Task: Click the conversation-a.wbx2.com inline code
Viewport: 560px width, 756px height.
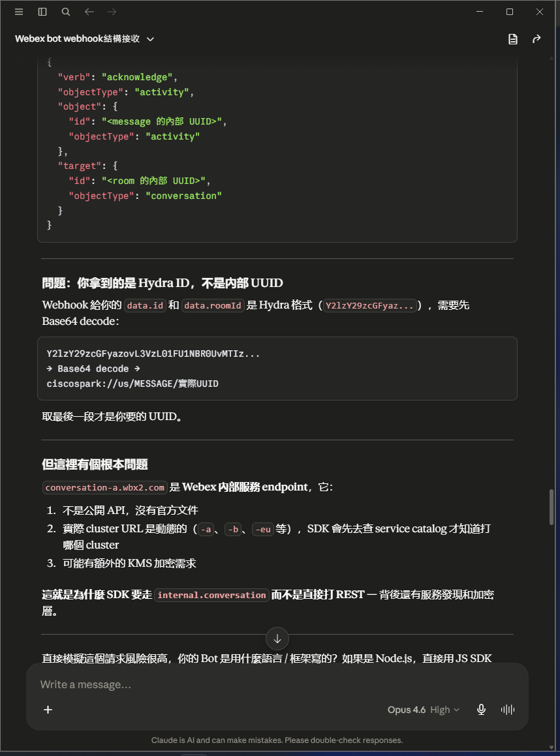Action: [104, 487]
